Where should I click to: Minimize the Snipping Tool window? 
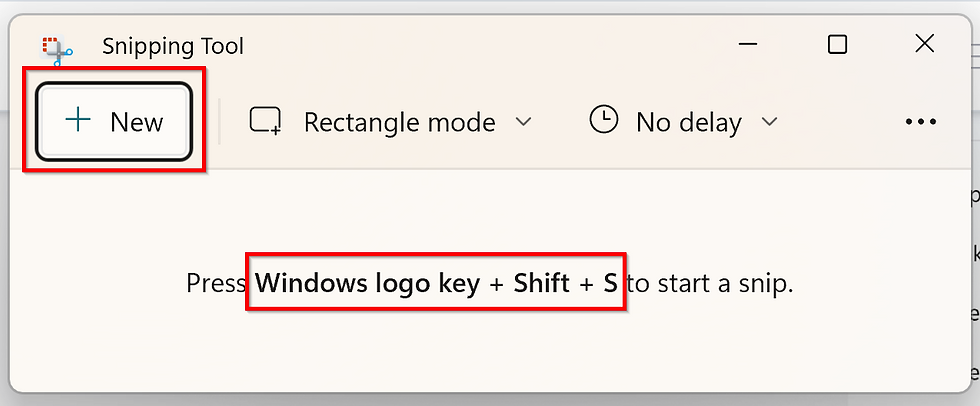[748, 44]
